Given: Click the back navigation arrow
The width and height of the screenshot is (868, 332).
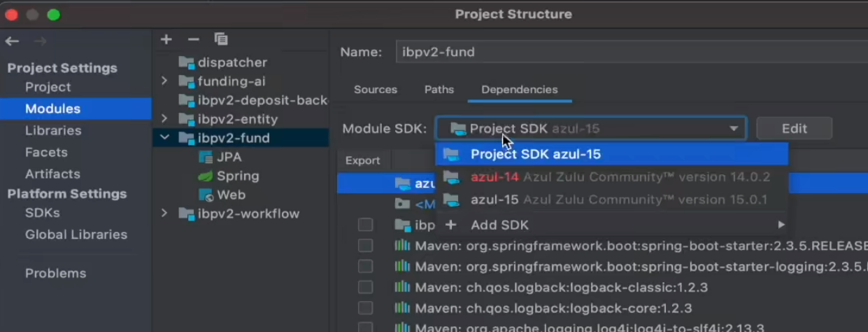Looking at the screenshot, I should (x=12, y=41).
